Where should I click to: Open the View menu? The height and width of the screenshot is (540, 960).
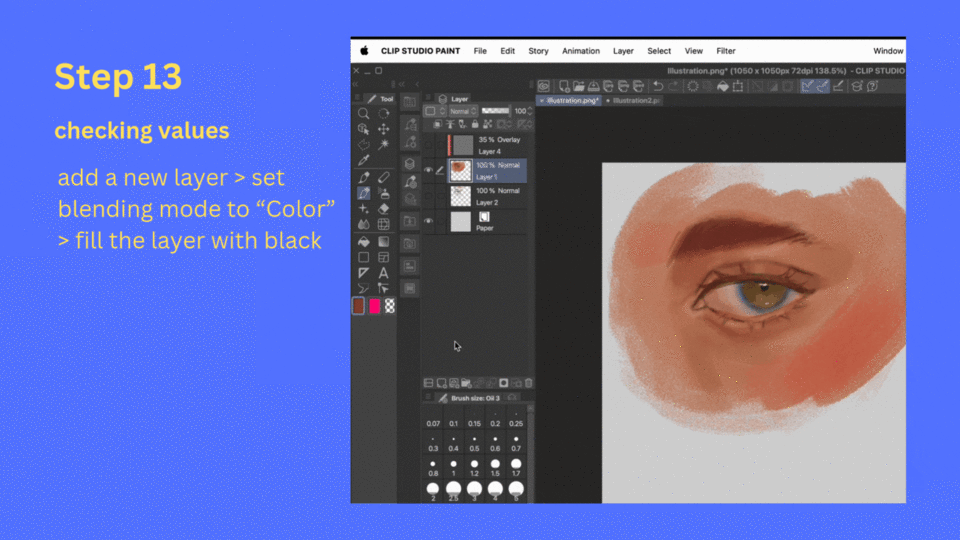point(694,51)
